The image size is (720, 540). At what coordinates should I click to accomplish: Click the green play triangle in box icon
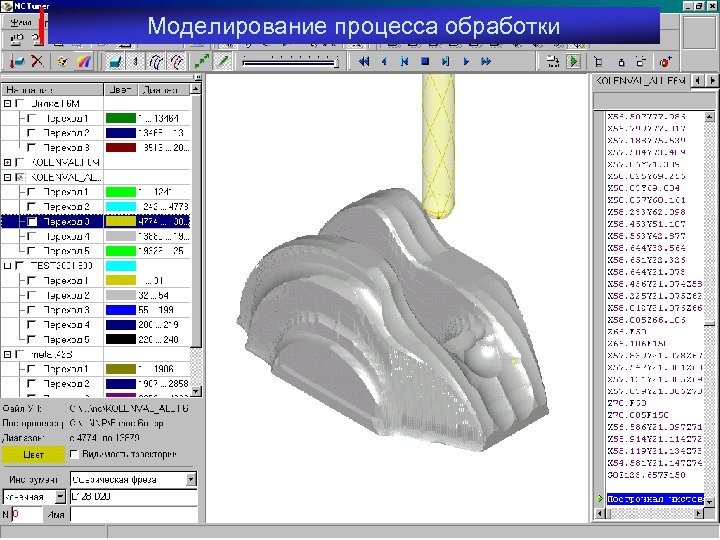click(574, 61)
